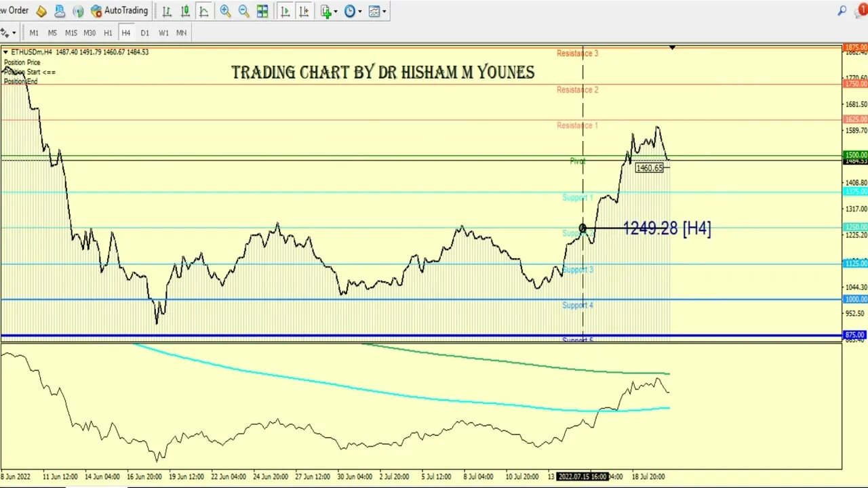Click the Resistance 1 label
The height and width of the screenshot is (488, 868).
(577, 125)
